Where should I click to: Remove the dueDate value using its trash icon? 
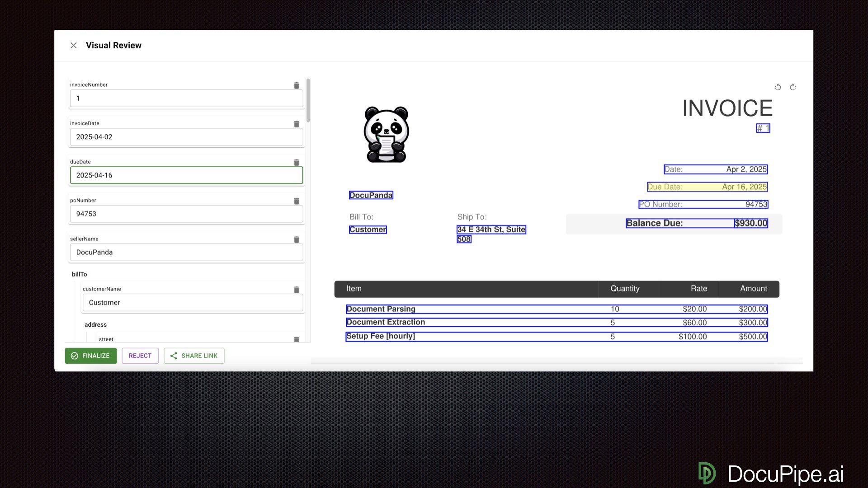296,163
